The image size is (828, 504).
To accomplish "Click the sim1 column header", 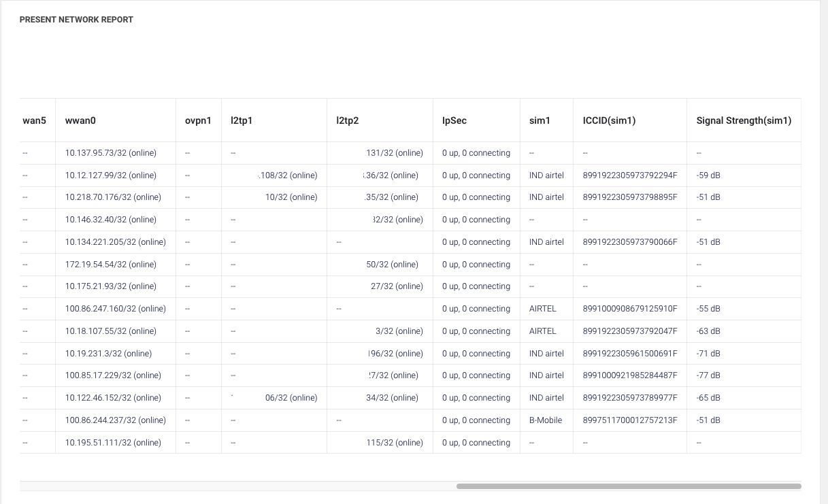I will (x=539, y=120).
